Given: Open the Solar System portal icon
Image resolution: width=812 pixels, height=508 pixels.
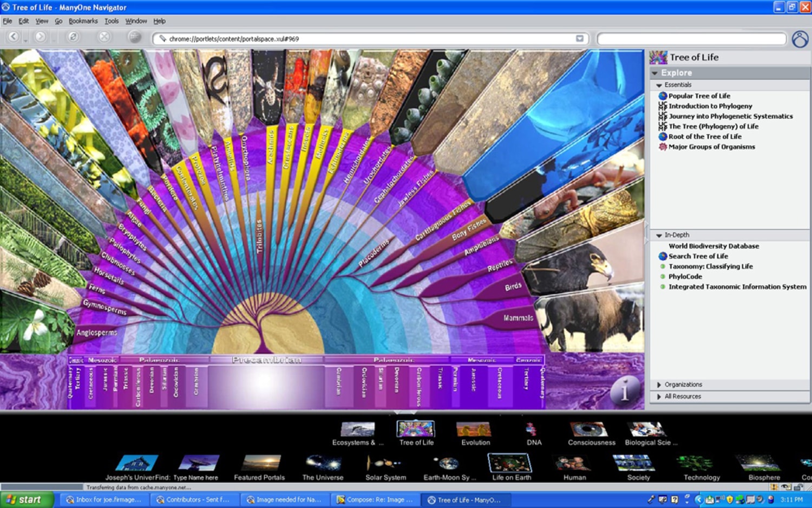Looking at the screenshot, I should (385, 465).
